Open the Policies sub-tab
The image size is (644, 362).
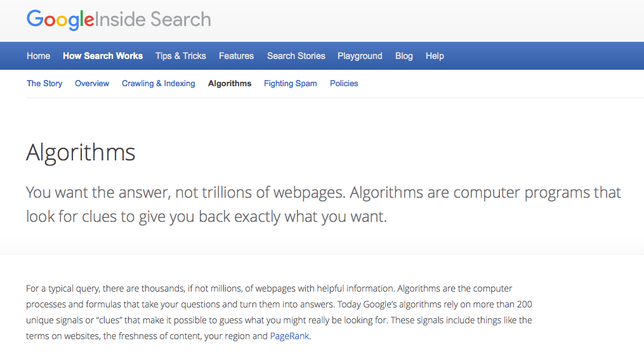tap(344, 83)
